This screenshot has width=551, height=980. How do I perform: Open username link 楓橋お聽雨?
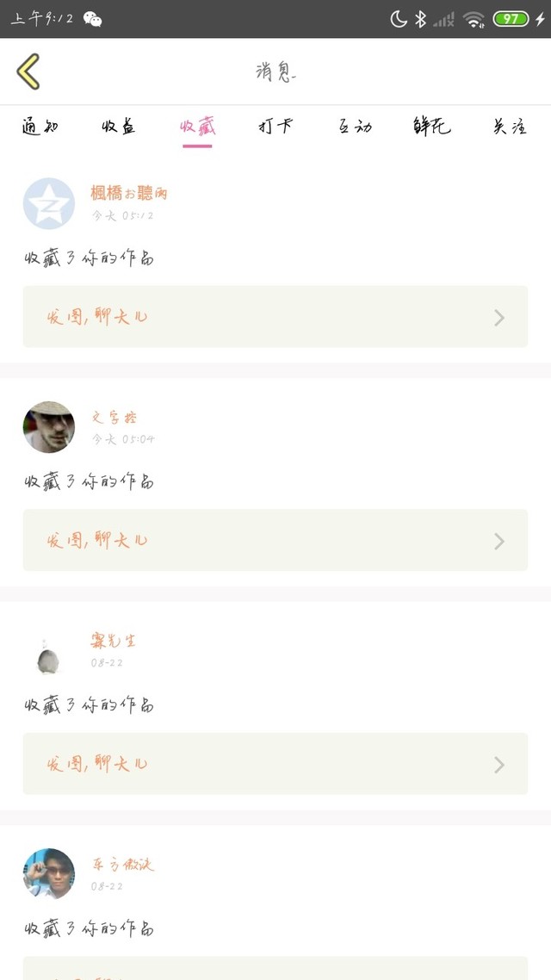[128, 193]
